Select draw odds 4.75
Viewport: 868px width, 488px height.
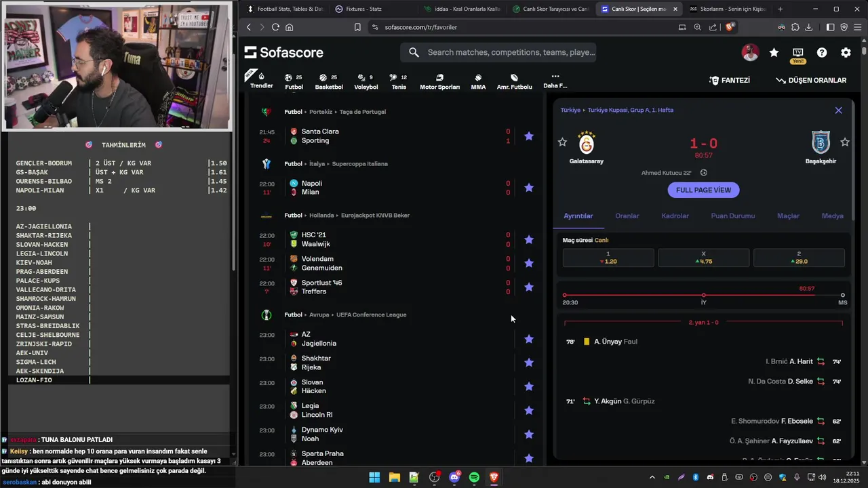point(704,258)
